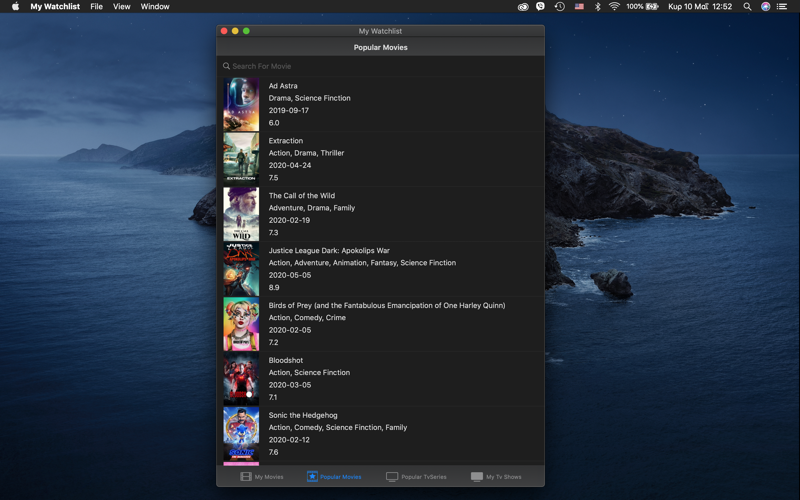Select the Birds of Prey title
800x500 pixels.
[387, 305]
